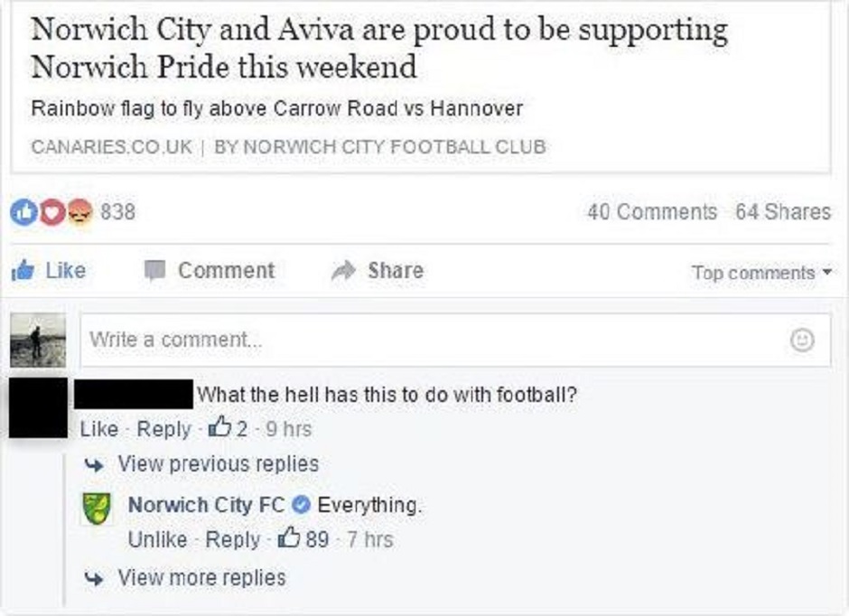Viewport: 849px width, 616px height.
Task: Click the Norwich City FC crest avatar
Action: [96, 508]
